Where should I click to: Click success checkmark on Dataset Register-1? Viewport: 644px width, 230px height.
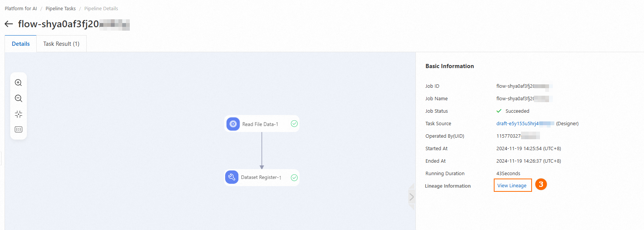(294, 177)
